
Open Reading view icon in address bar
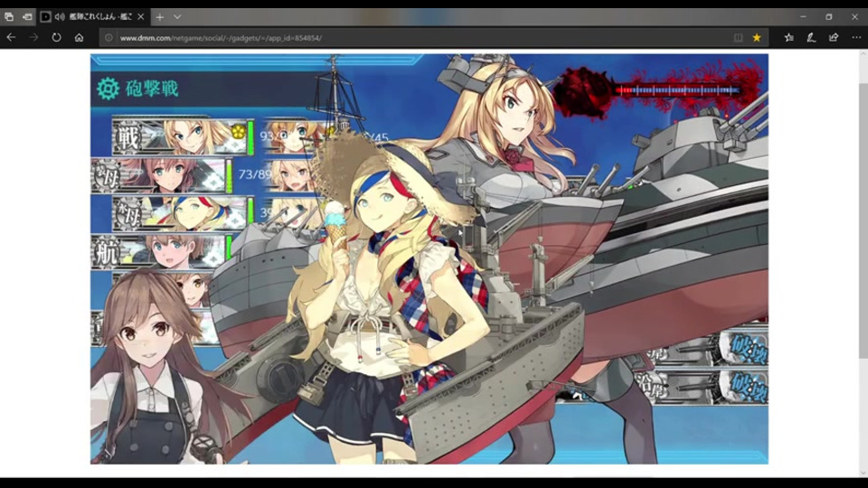click(738, 38)
